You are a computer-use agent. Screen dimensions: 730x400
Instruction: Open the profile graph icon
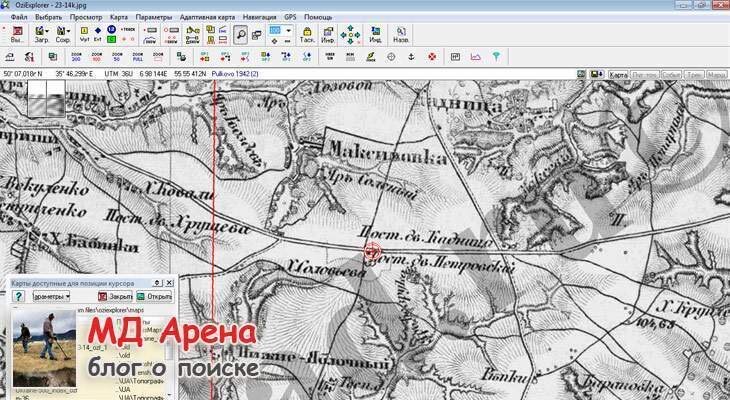coord(475,57)
